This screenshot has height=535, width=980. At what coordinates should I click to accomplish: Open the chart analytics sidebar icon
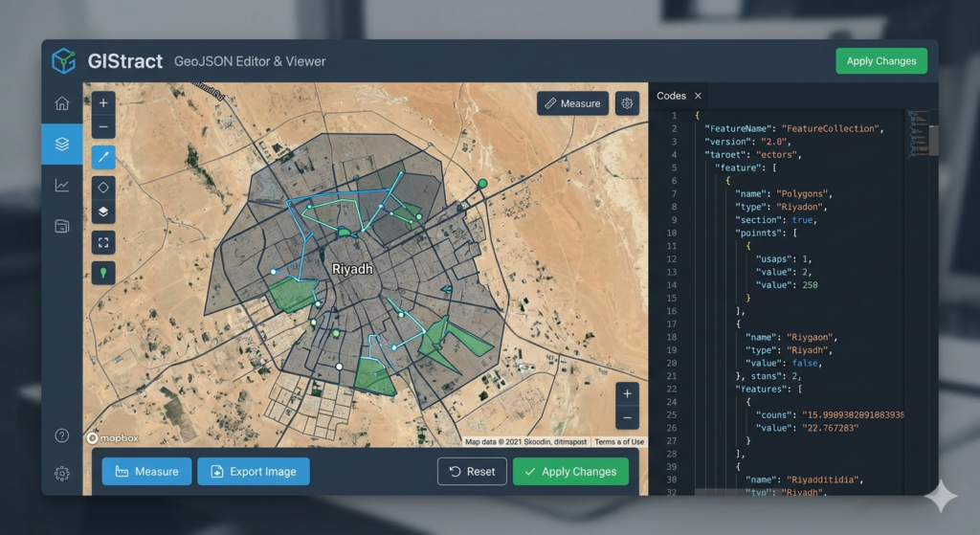click(x=62, y=185)
